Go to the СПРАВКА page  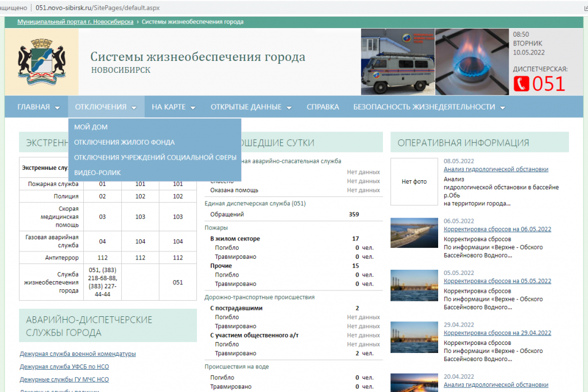(323, 107)
